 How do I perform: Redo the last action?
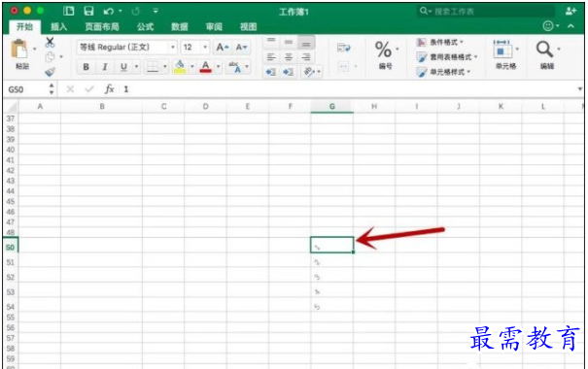tap(135, 12)
